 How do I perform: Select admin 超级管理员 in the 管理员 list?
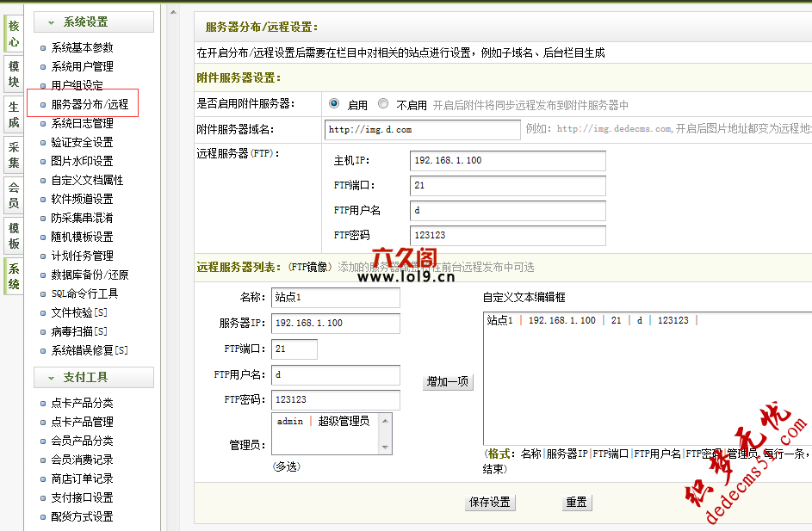pyautogui.click(x=323, y=422)
